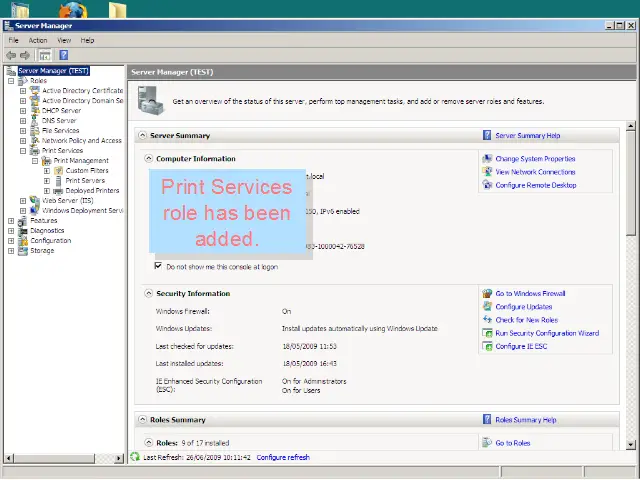Click the Forward arrow toolbar icon
Image resolution: width=640 pixels, height=480 pixels.
(25, 55)
